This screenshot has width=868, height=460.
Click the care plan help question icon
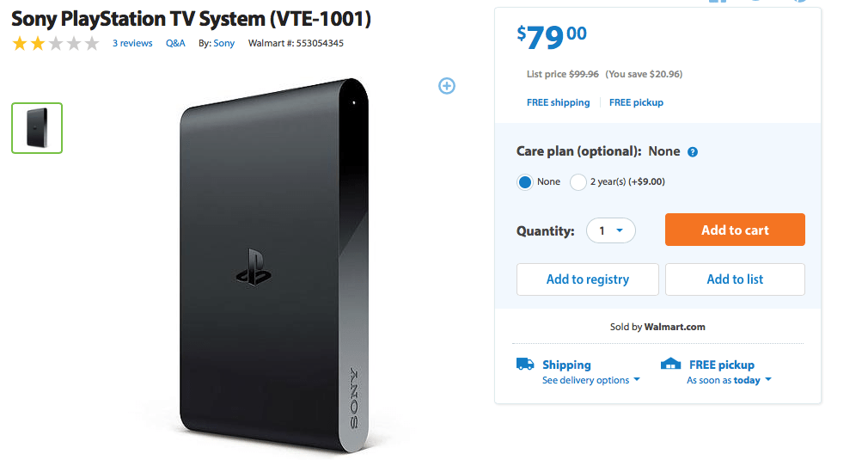pyautogui.click(x=693, y=152)
